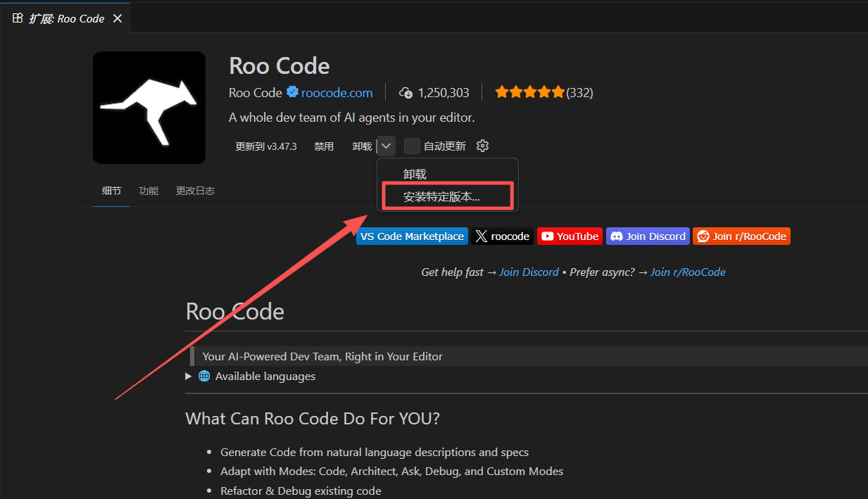Click the verified publisher badge icon

292,92
